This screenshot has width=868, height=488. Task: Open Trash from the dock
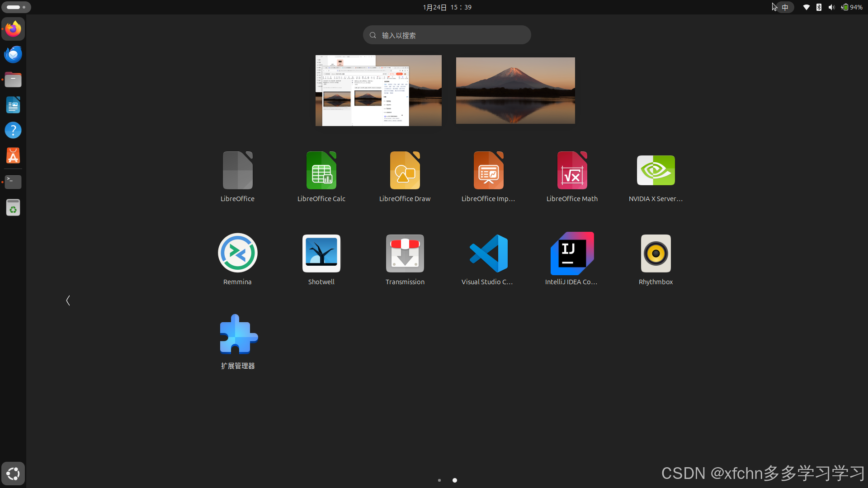point(13,207)
